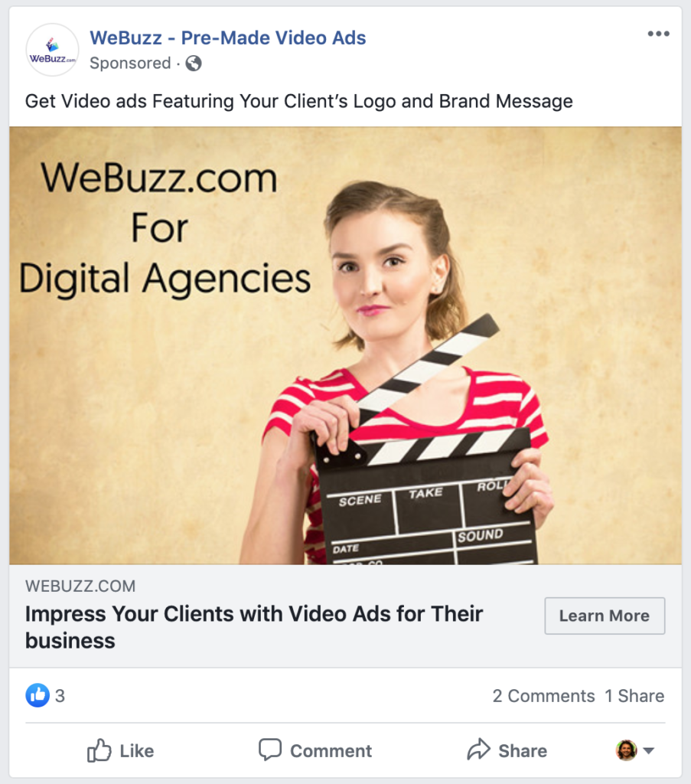Viewport: 691px width, 784px height.
Task: Click the blue thumbs-up reaction icon
Action: coord(37,695)
